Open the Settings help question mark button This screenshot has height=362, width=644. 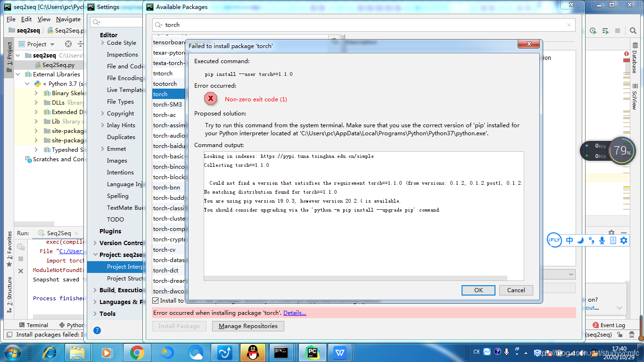97,330
